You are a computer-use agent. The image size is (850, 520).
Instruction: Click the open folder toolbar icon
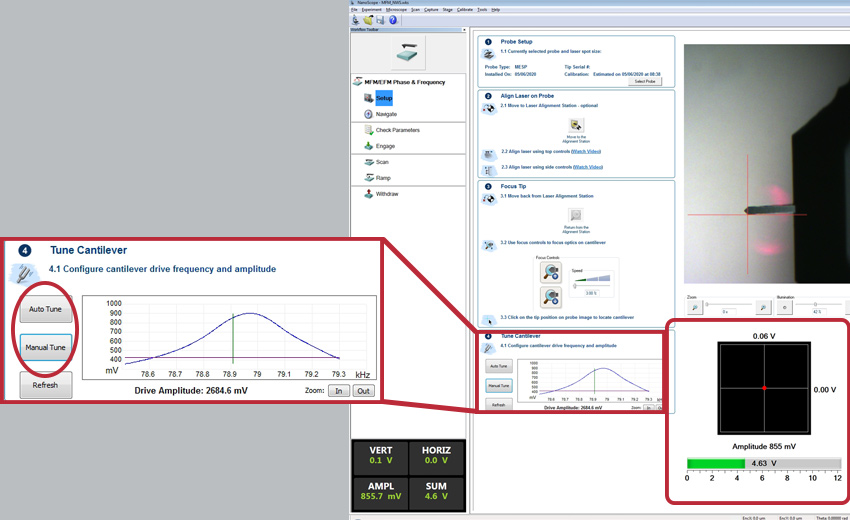point(368,20)
